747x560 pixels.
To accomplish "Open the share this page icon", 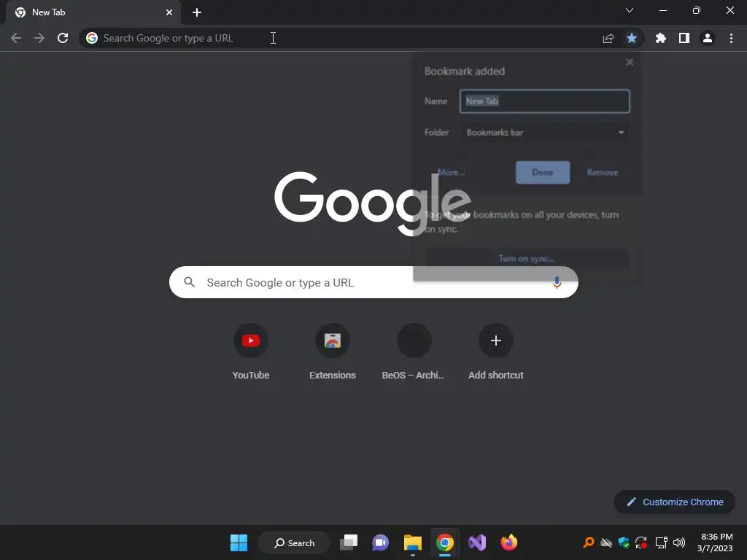I will tap(608, 38).
